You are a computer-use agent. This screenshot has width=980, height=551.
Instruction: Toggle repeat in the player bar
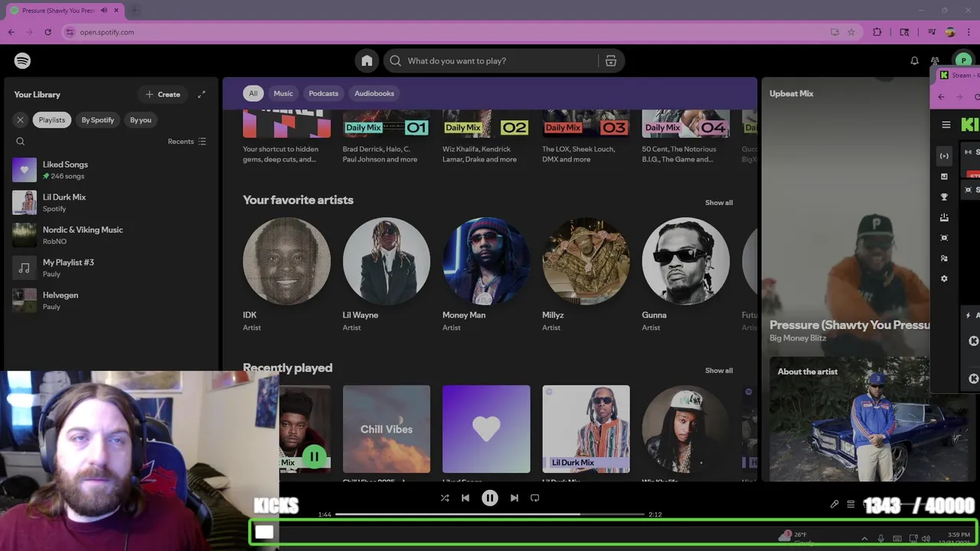click(x=535, y=498)
